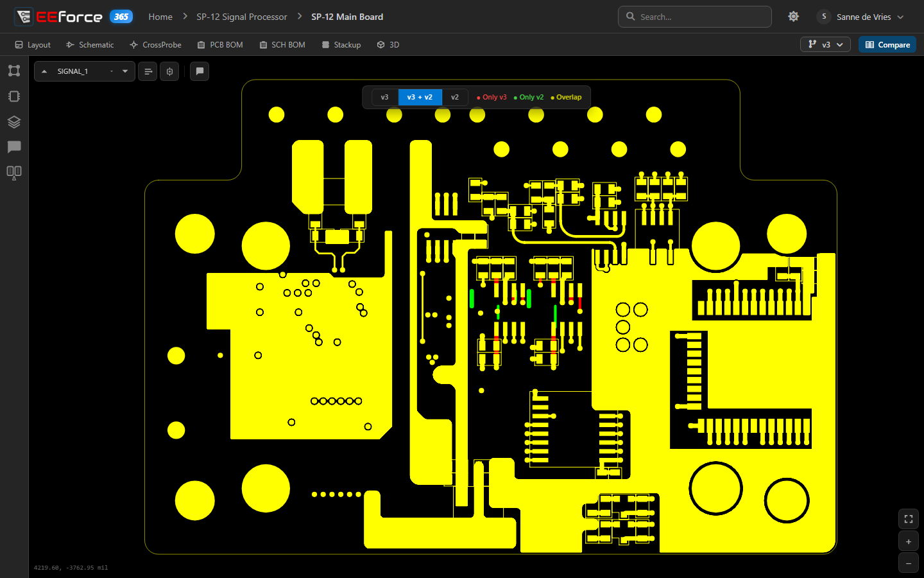
Task: Click the Sanne de Vries avatar
Action: [x=824, y=17]
